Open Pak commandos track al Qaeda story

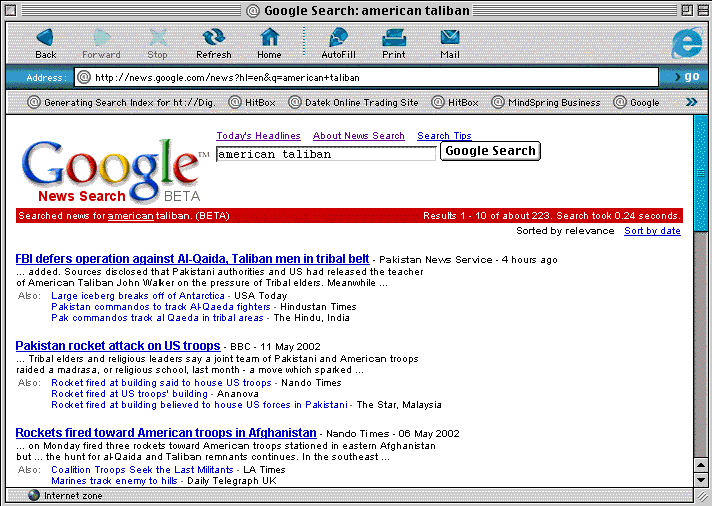pos(157,317)
